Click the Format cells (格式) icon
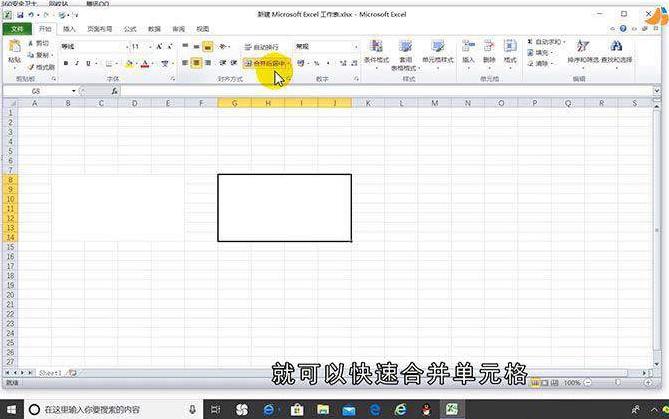The width and height of the screenshot is (669, 419). (510, 46)
